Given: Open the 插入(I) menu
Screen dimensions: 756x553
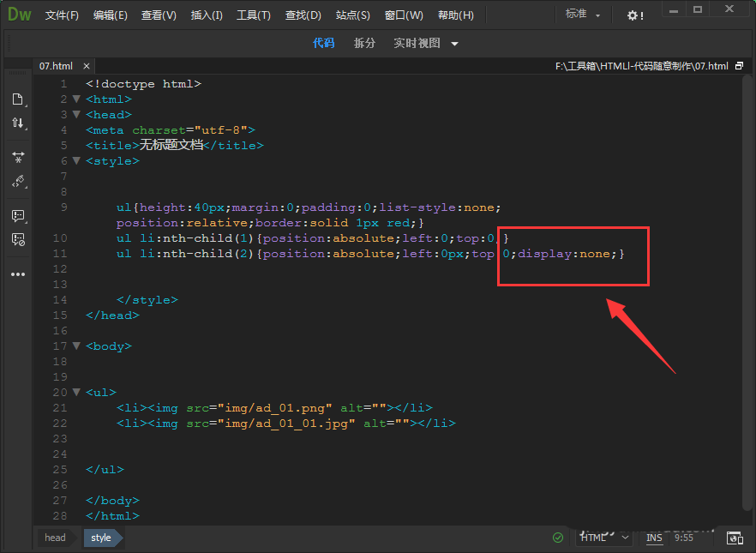Looking at the screenshot, I should tap(207, 15).
